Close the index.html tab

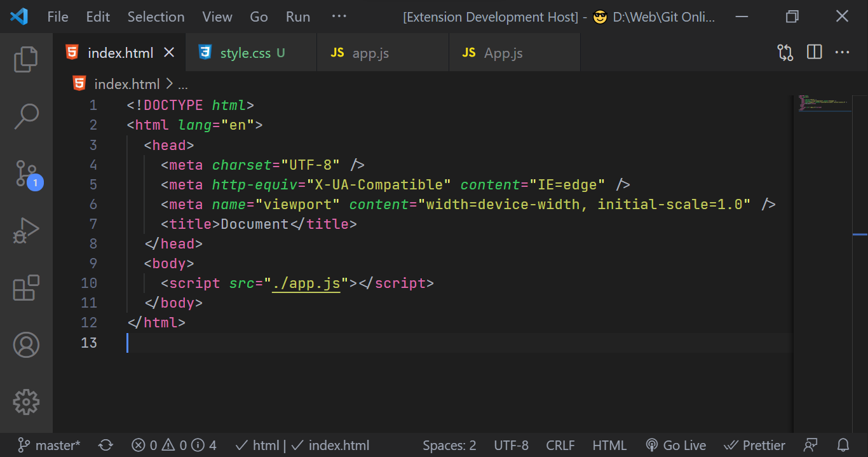click(169, 53)
